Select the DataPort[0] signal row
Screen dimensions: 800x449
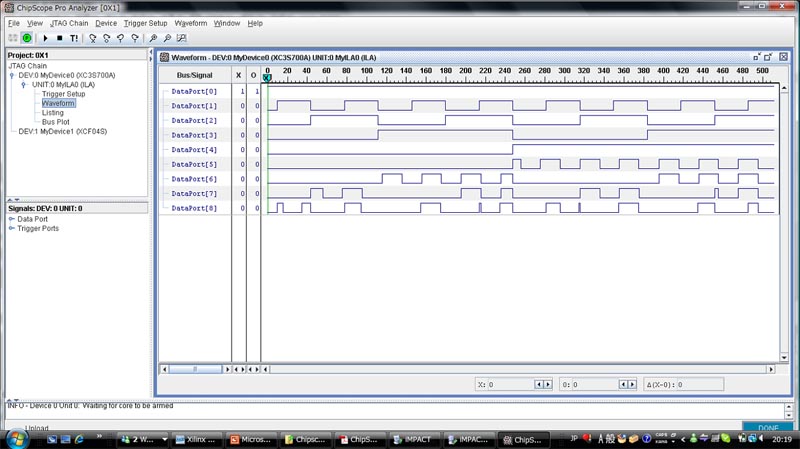point(194,91)
